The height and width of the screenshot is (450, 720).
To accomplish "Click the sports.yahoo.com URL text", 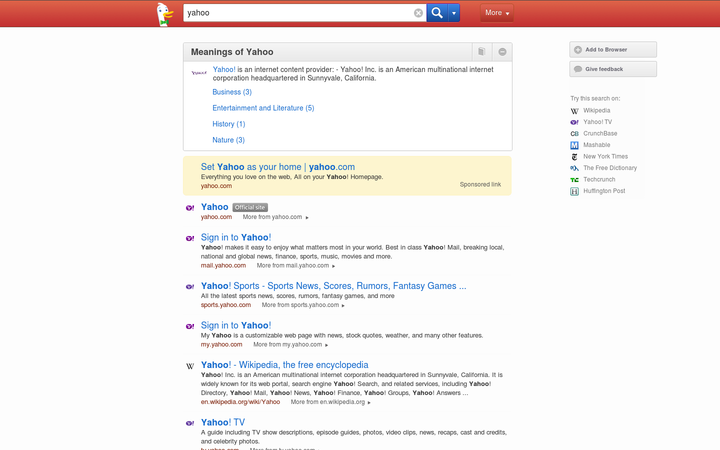I will 226,305.
